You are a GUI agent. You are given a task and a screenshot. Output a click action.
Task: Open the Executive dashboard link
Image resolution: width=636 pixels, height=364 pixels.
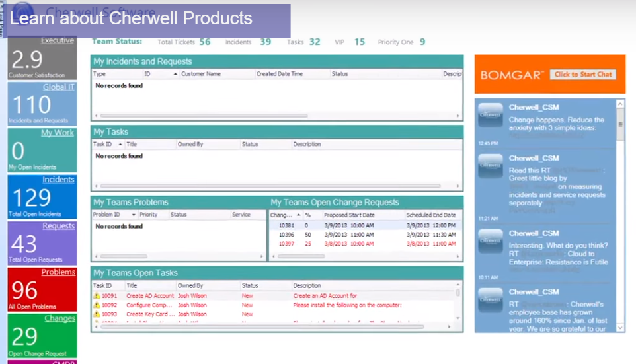pyautogui.click(x=58, y=40)
